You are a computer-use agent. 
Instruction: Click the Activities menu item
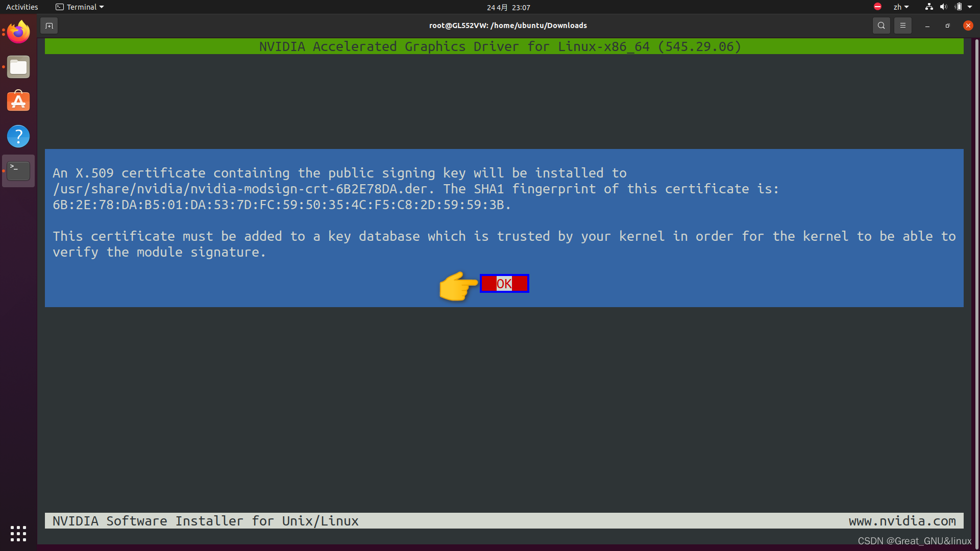[22, 7]
